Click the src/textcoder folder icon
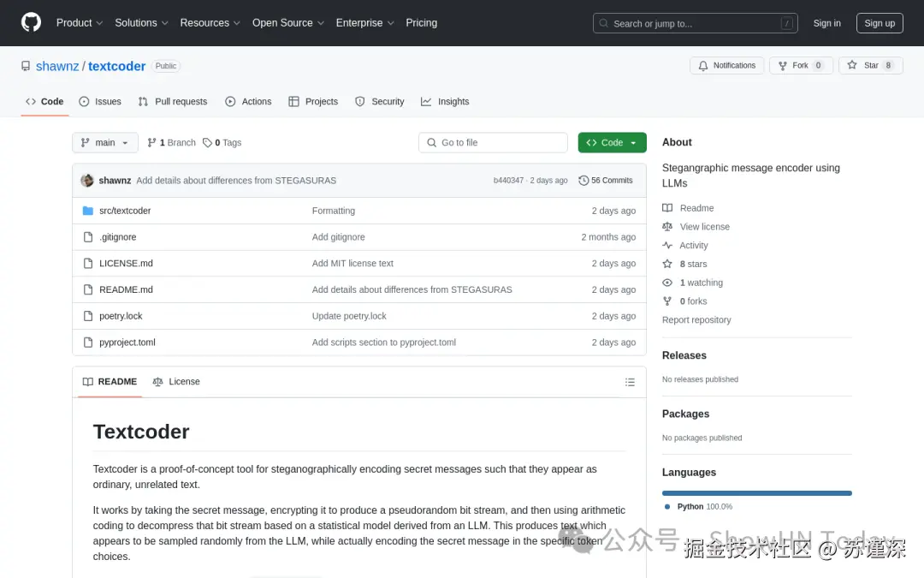The width and height of the screenshot is (924, 578). 88,211
